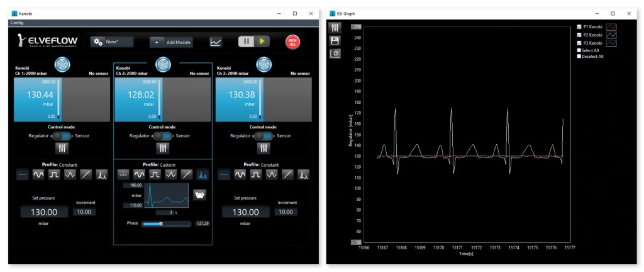This screenshot has height=272, width=644.
Task: Save graph data using the floppy disk icon
Action: click(x=336, y=40)
